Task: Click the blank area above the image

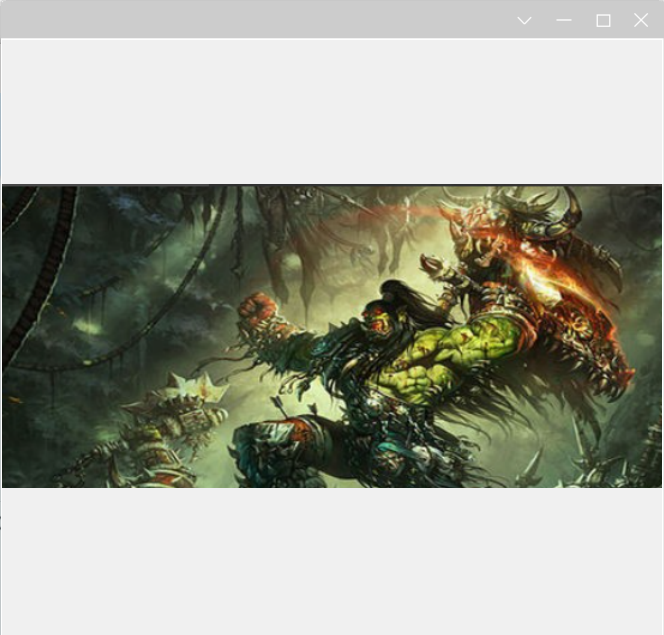Action: pos(330,110)
